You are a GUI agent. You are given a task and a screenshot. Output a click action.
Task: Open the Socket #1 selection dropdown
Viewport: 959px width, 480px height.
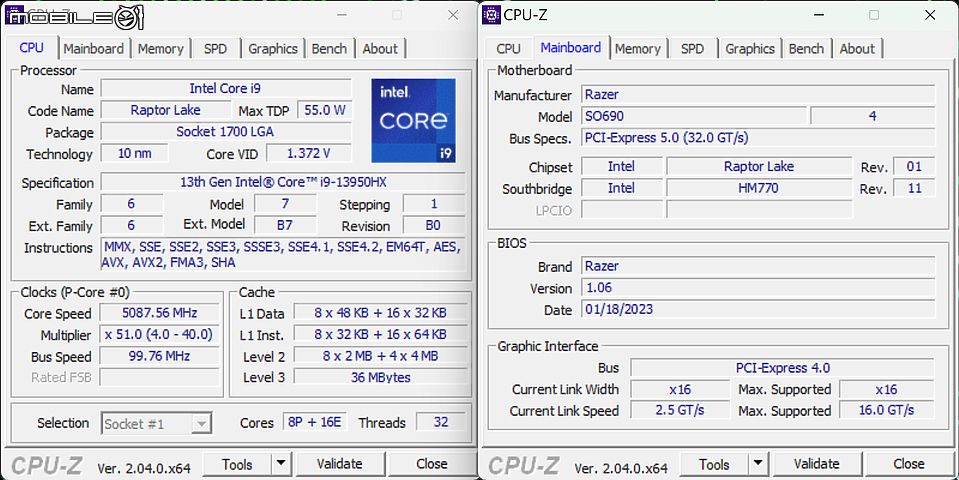157,423
